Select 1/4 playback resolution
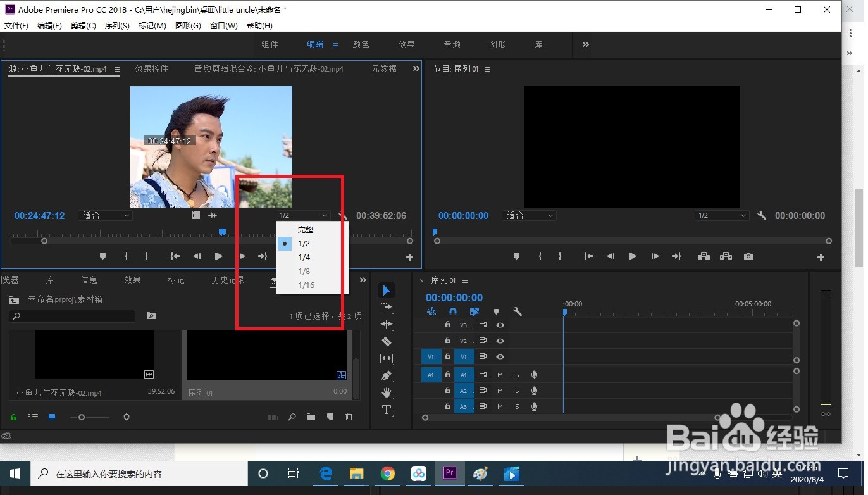 pos(304,258)
